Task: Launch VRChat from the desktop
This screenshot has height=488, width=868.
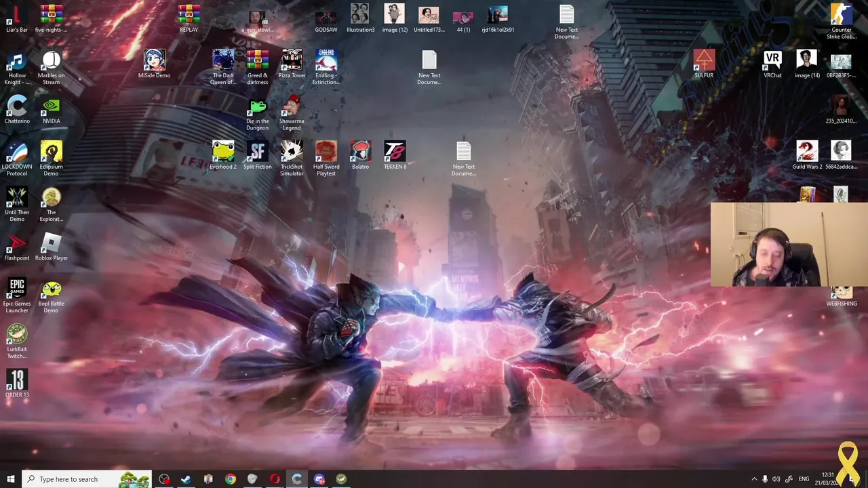Action: (x=772, y=64)
